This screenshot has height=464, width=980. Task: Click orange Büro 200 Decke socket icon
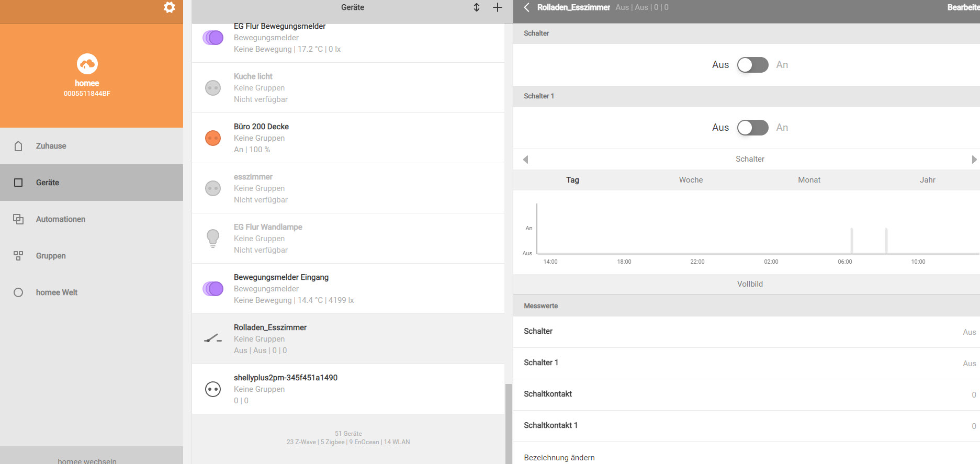213,138
